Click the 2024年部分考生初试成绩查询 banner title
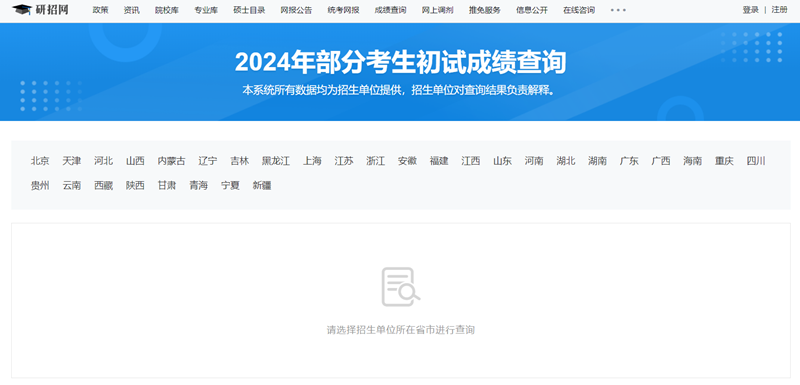 401,63
